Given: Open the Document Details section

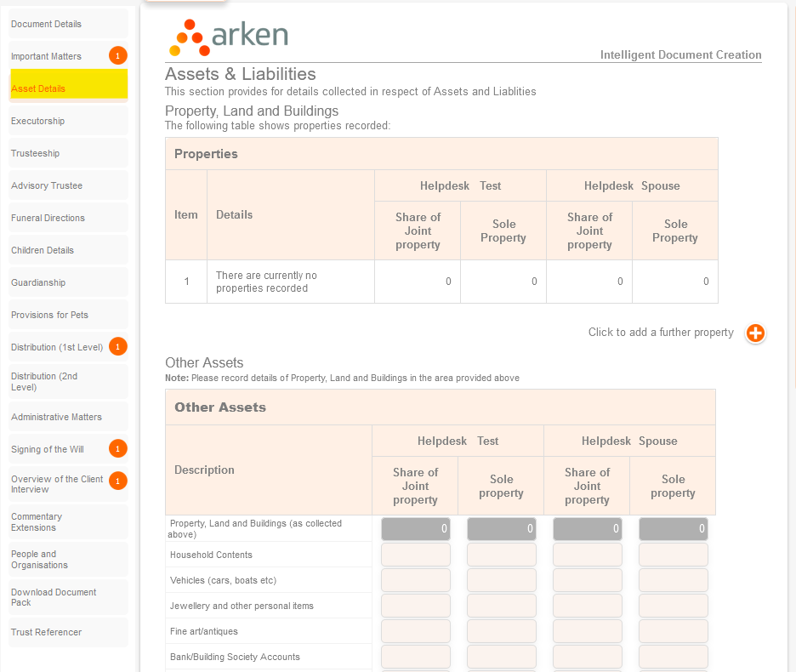Looking at the screenshot, I should [x=46, y=24].
